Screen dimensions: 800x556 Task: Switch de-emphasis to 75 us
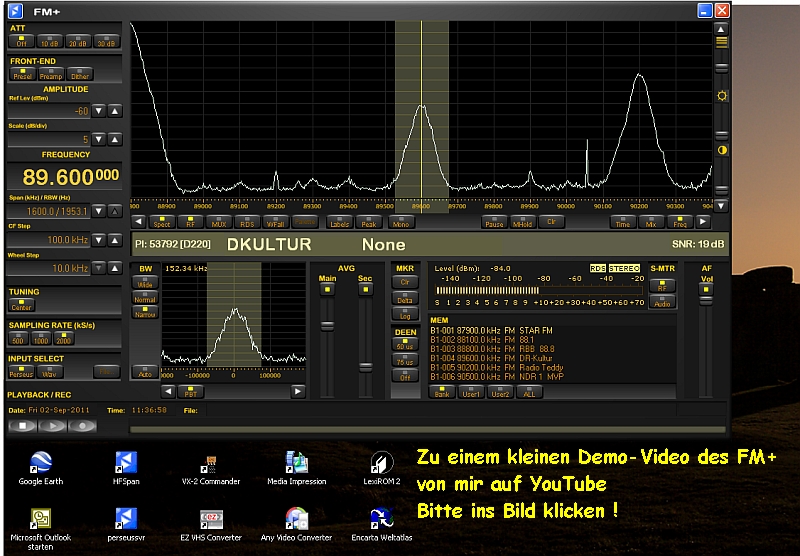point(404,359)
